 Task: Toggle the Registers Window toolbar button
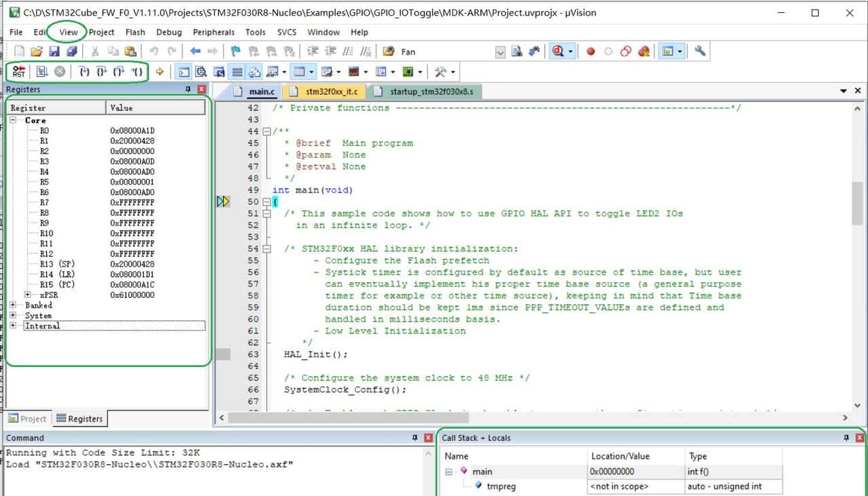pos(237,71)
